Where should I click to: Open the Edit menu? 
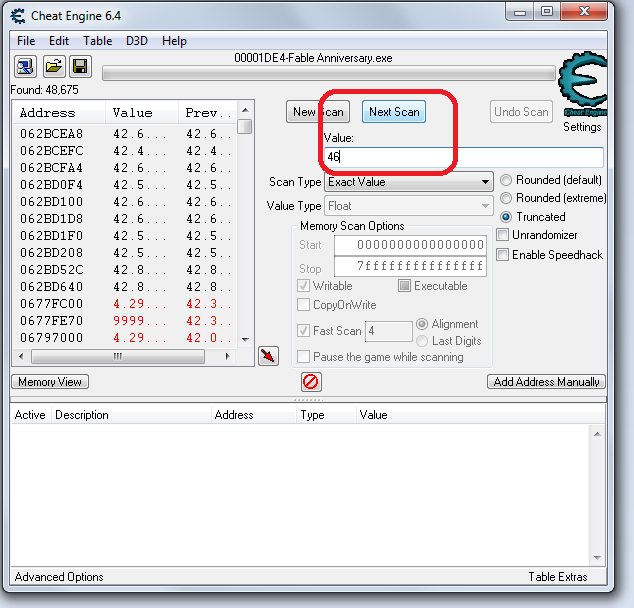point(59,41)
